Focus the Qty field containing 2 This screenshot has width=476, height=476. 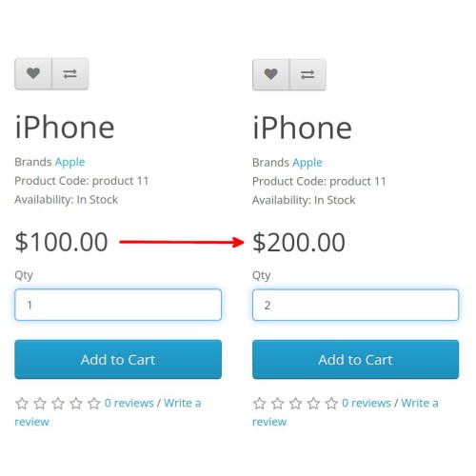coord(355,305)
